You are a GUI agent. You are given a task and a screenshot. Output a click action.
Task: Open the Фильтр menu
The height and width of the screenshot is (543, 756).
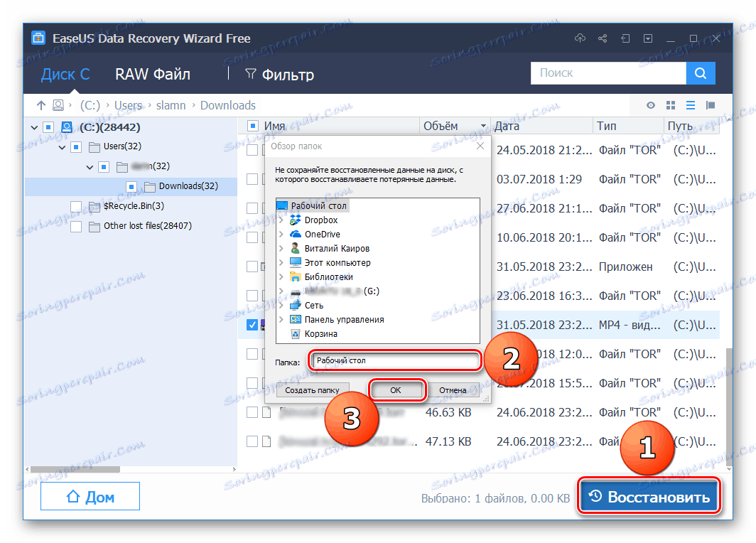click(x=280, y=75)
